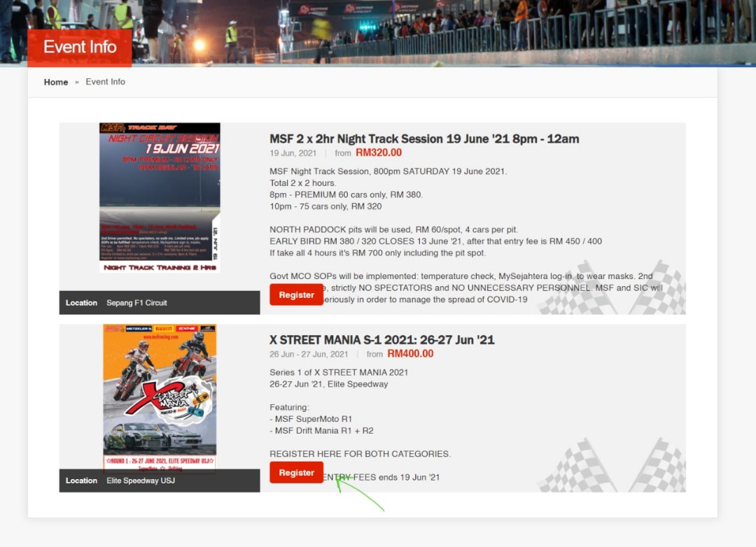Click the RM400.00 price

click(410, 354)
